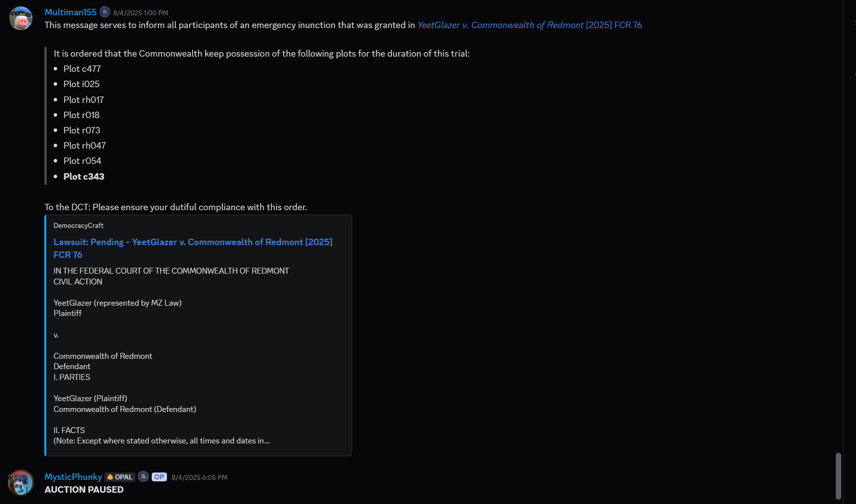Image resolution: width=856 pixels, height=504 pixels.
Task: Click the Plot c477 list item
Action: 82,69
